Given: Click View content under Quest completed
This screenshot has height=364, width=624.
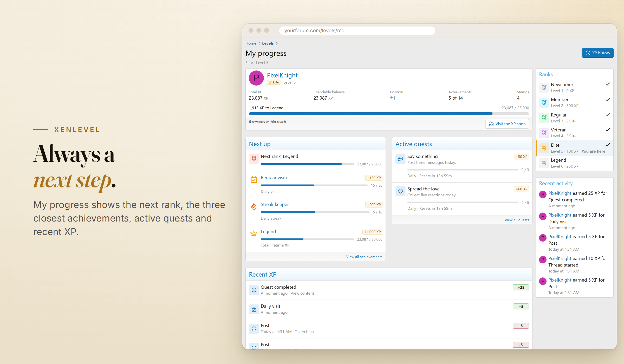Looking at the screenshot, I should [302, 293].
